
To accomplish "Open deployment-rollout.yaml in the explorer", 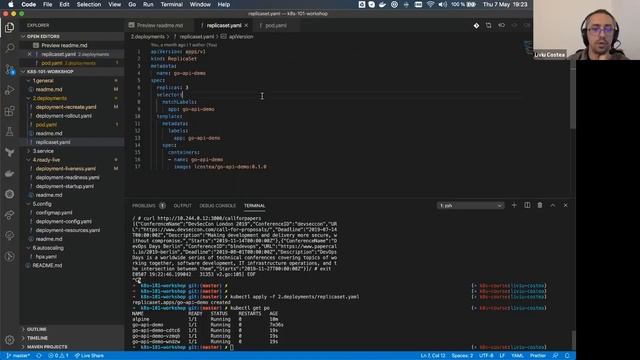I will 63,116.
